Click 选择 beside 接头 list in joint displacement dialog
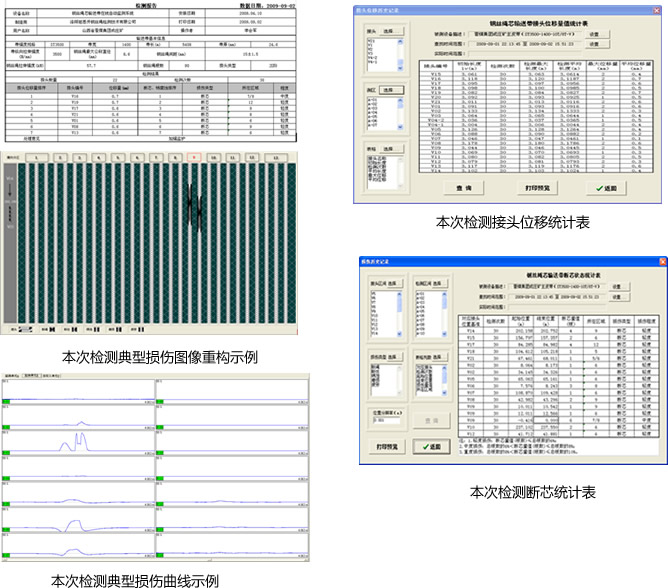Image resolution: width=668 pixels, height=588 pixels. [392, 32]
